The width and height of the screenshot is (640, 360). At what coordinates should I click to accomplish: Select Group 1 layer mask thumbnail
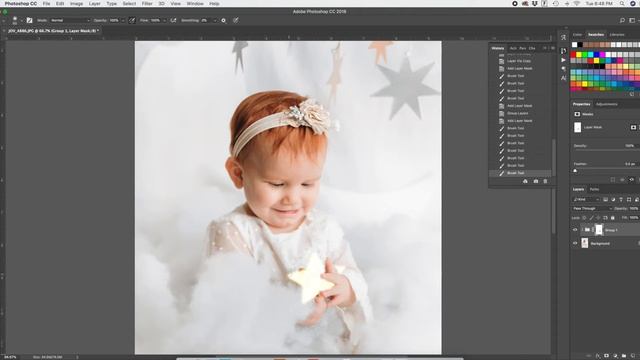(x=599, y=230)
